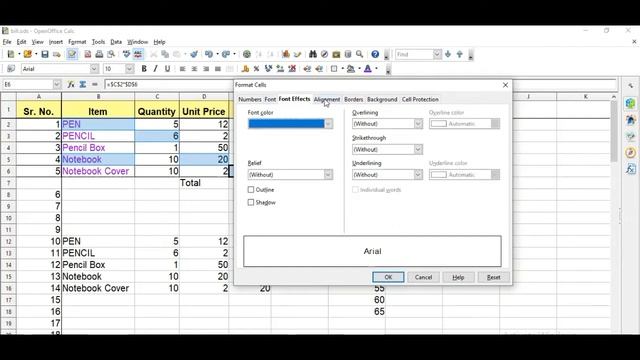Screen dimensions: 640x360
Task: Click the dialog Help button
Action: [x=458, y=277]
